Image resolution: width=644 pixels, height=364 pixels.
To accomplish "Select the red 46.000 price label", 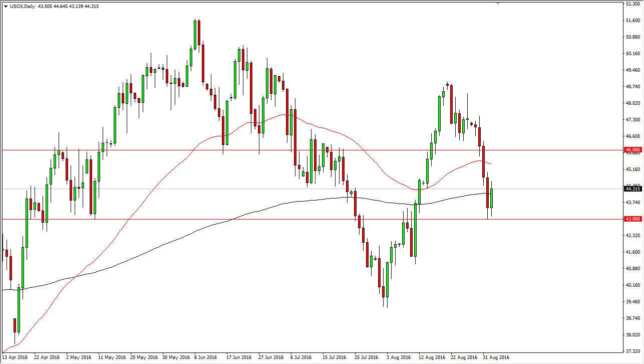I will pyautogui.click(x=633, y=150).
